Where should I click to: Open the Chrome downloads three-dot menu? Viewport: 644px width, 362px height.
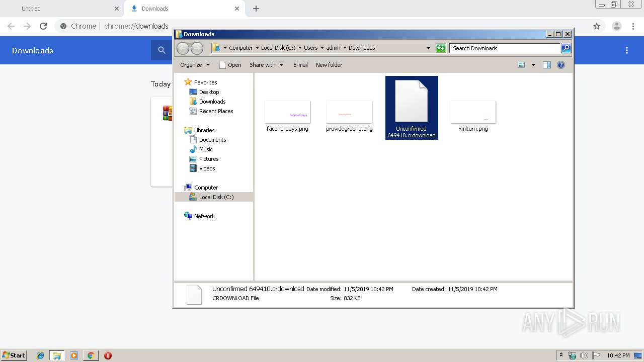[627, 50]
